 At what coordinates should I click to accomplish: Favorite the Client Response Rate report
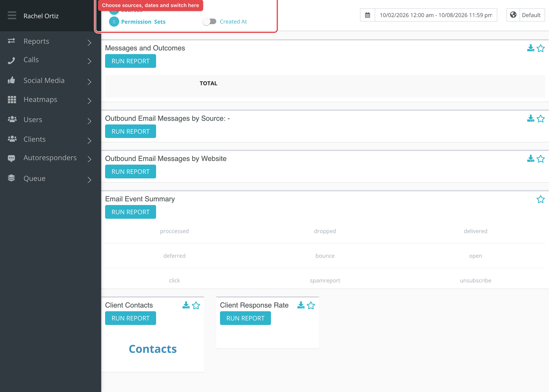(311, 305)
